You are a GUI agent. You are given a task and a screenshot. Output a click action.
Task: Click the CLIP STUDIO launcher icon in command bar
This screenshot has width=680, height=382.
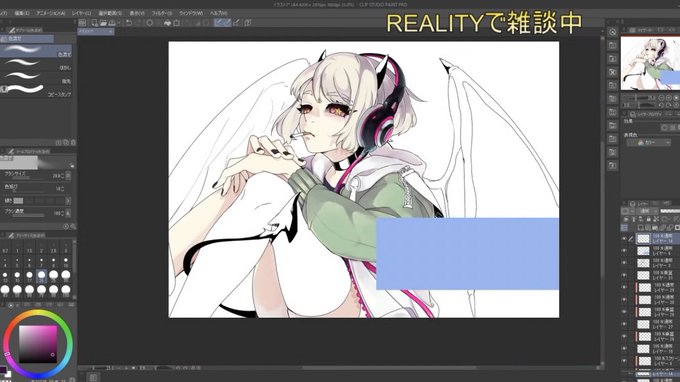[82, 23]
